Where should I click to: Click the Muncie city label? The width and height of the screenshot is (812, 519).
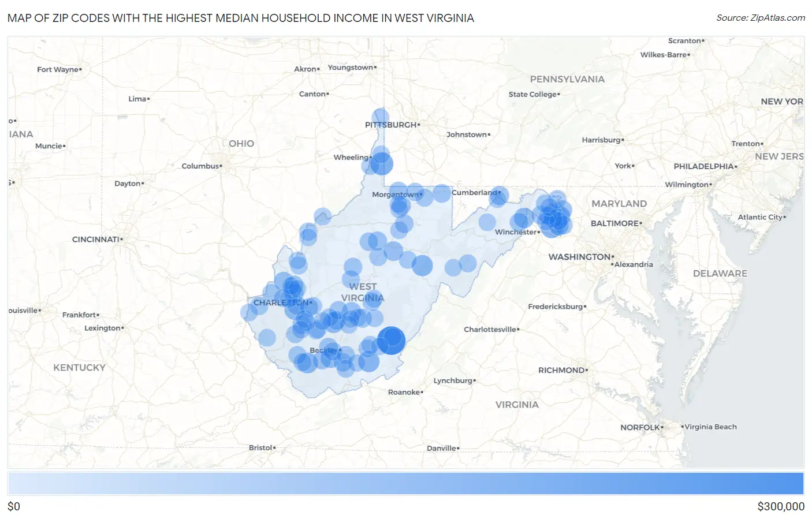(49, 146)
